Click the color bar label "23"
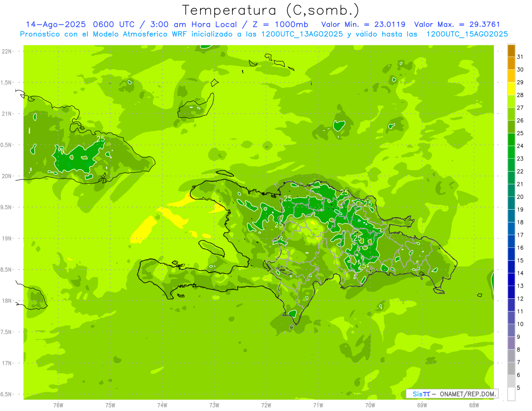 point(520,159)
